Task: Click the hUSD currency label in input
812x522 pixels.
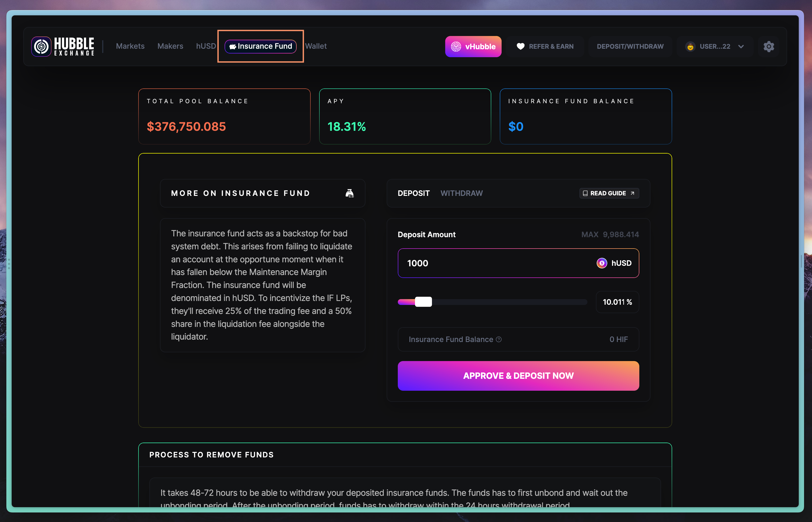Action: 621,263
